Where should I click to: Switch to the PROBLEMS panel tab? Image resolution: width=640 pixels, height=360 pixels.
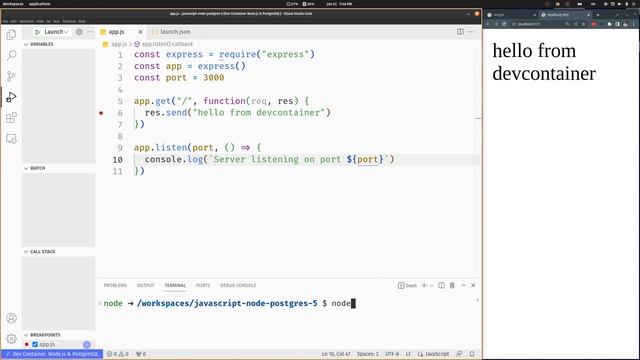(115, 285)
